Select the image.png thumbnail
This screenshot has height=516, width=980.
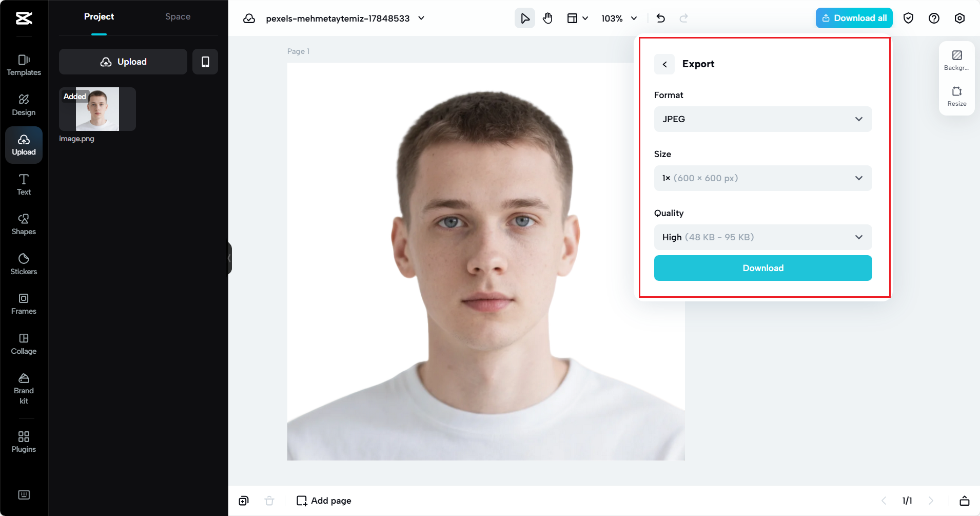tap(97, 109)
